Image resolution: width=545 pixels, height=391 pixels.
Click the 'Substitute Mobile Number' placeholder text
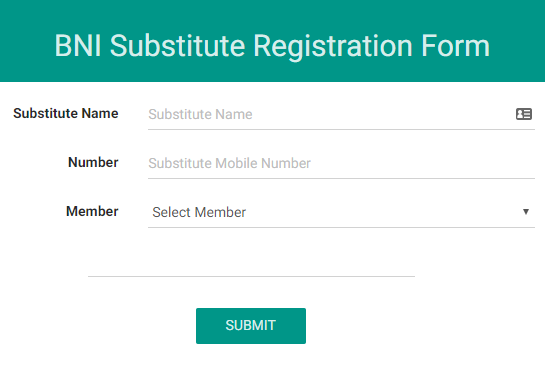pos(229,163)
